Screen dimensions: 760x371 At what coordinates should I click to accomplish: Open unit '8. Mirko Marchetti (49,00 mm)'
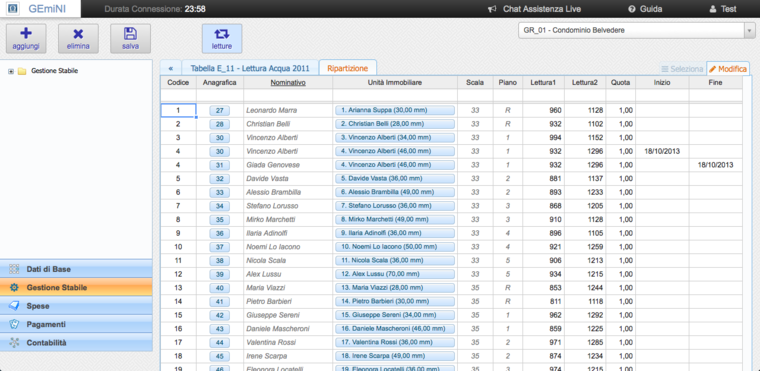[x=395, y=220]
